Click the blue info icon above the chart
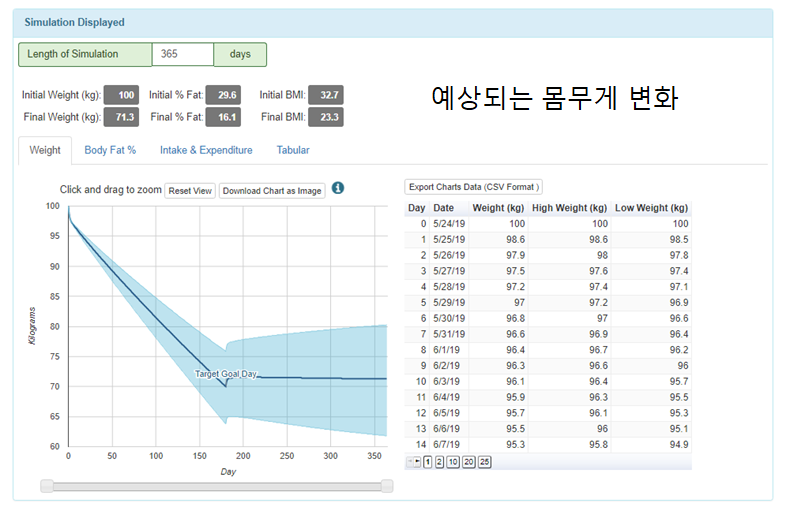The width and height of the screenshot is (786, 517). [x=338, y=188]
